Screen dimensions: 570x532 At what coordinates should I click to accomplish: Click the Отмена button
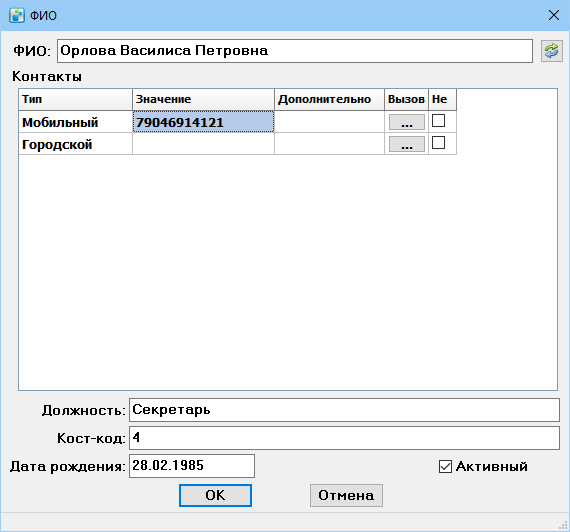(346, 495)
